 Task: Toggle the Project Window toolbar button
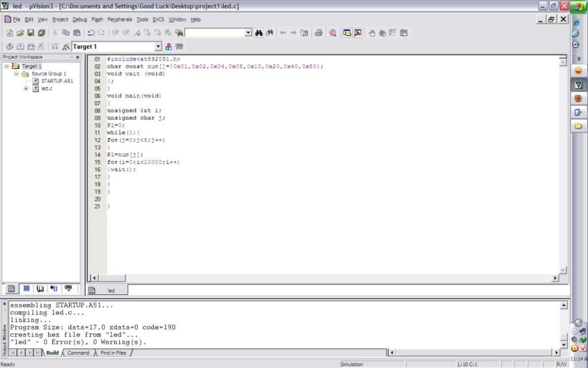(347, 33)
